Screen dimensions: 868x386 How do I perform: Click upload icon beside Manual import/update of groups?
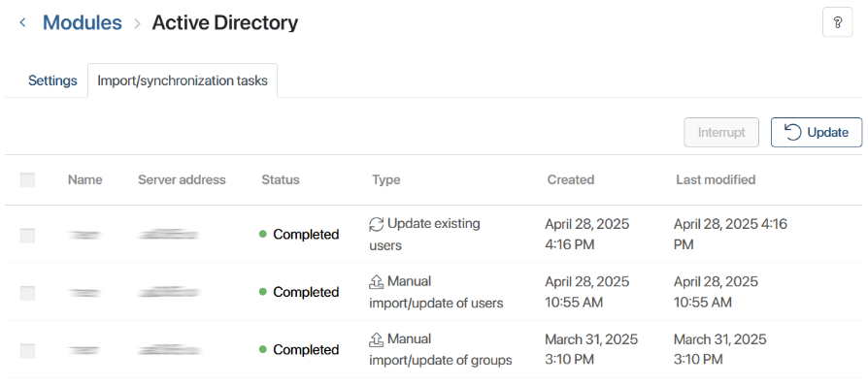377,339
